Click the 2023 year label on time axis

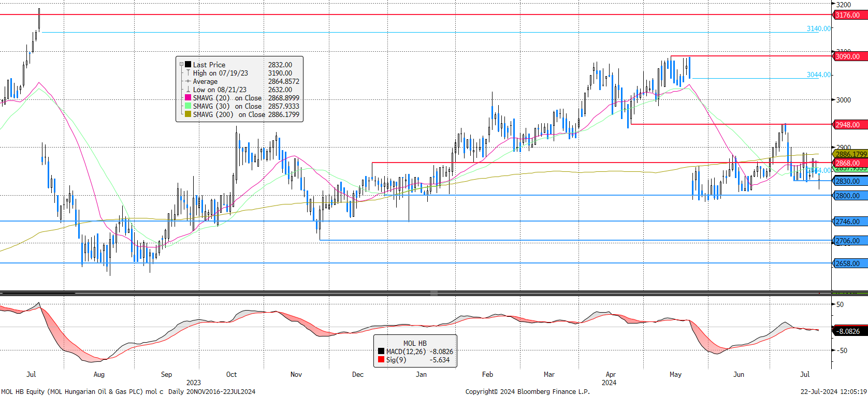tap(194, 383)
